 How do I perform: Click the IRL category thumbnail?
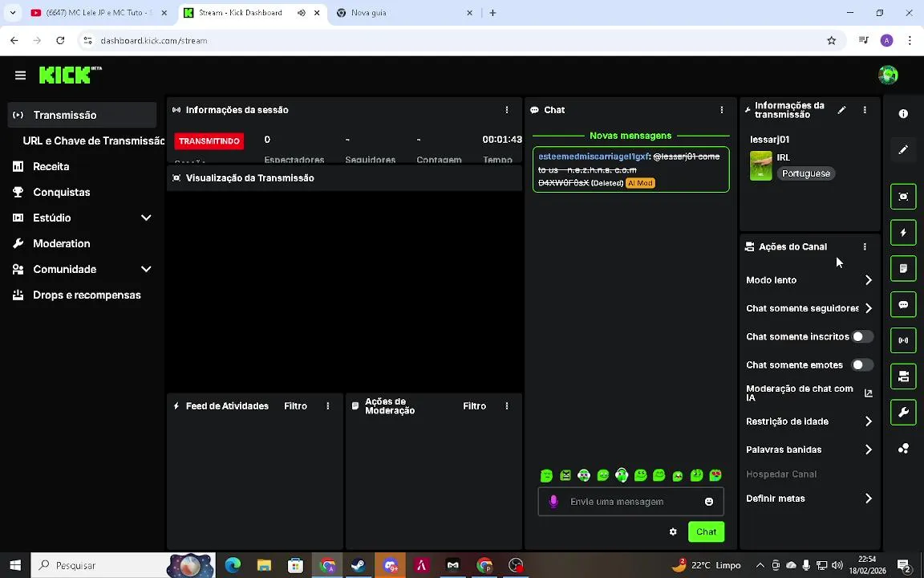760,165
